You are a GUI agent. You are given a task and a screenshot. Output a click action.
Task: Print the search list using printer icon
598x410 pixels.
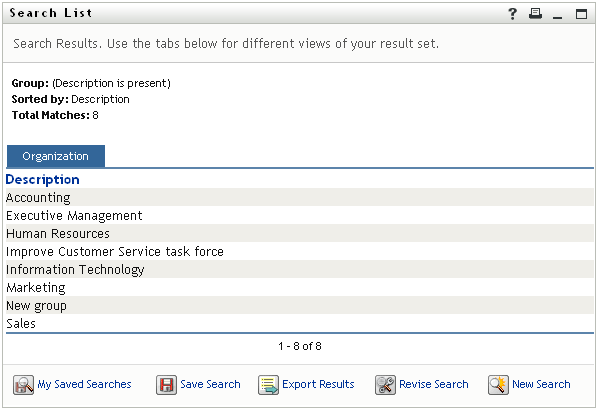pos(535,14)
